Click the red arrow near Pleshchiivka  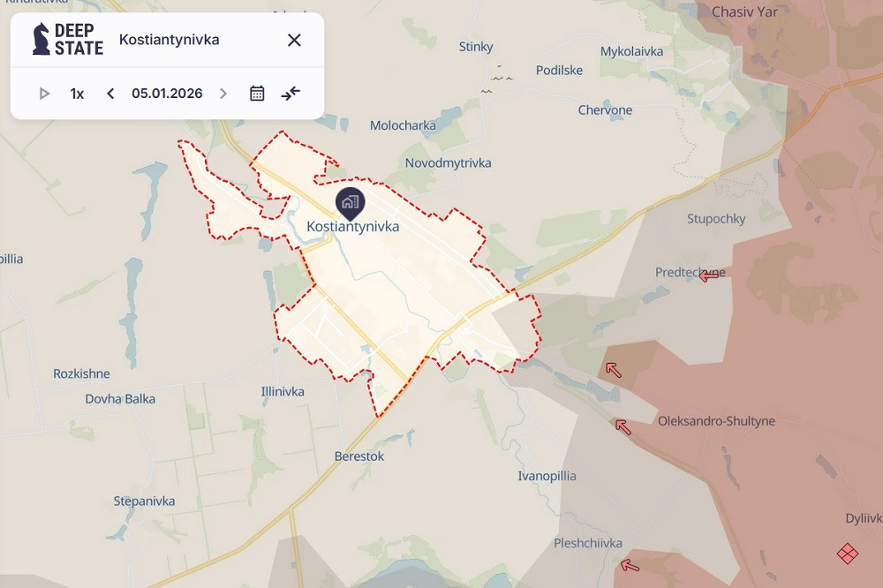click(x=630, y=565)
